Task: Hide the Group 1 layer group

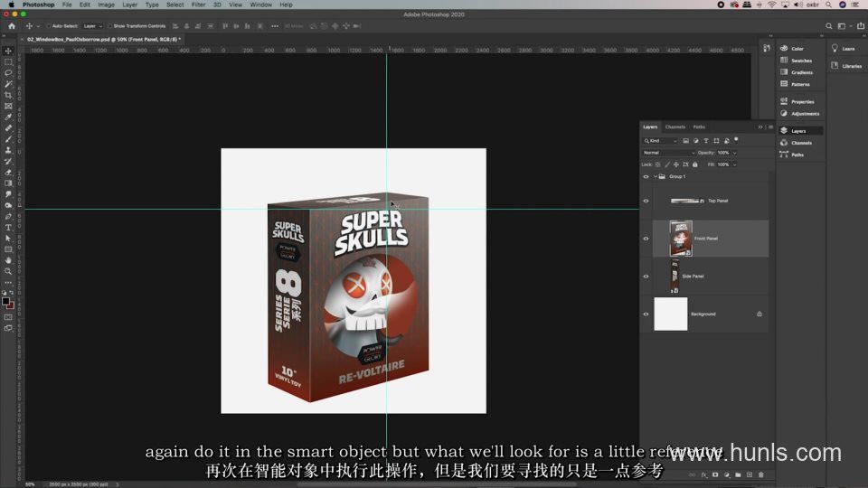Action: [646, 177]
